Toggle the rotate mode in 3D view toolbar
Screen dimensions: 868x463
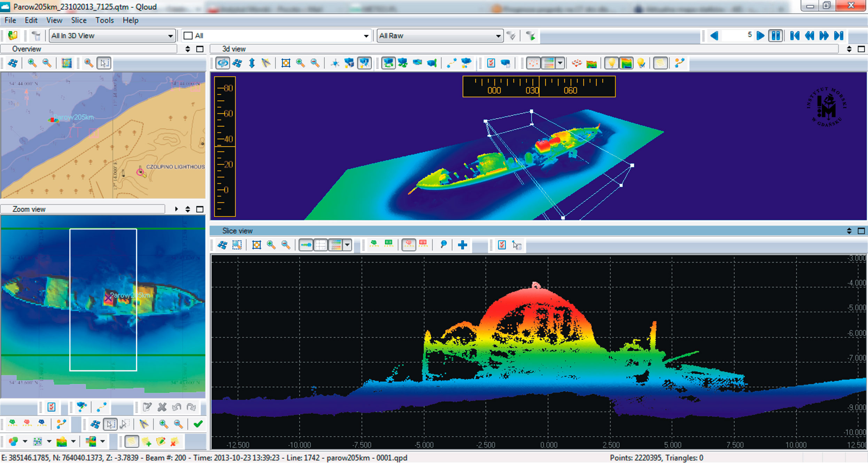pyautogui.click(x=223, y=63)
